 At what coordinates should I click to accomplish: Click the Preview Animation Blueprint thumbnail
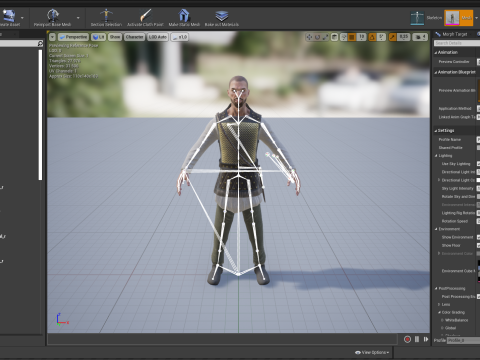(x=479, y=90)
